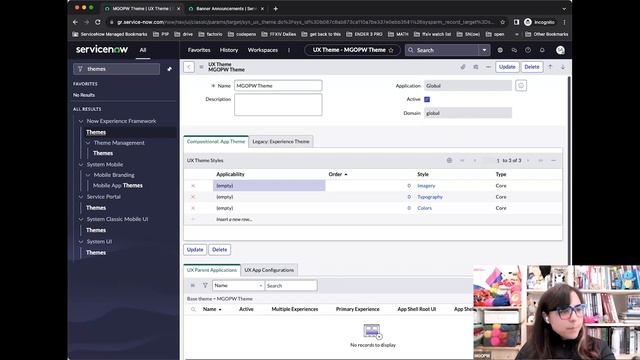Screen dimensions: 640x360
Task: Click the list Search field in UX Parent Applications
Action: [291, 285]
